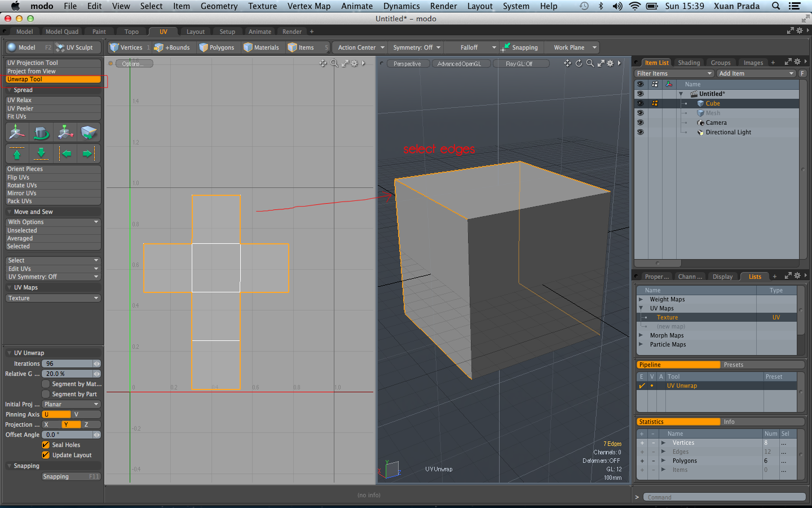Switch to the Topo layout tab
812x508 pixels.
[131, 32]
